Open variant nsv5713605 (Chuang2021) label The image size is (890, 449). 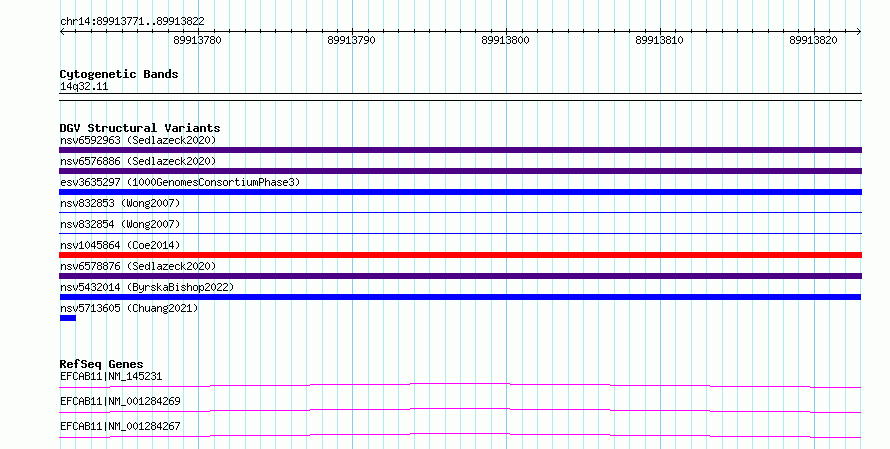coord(129,308)
